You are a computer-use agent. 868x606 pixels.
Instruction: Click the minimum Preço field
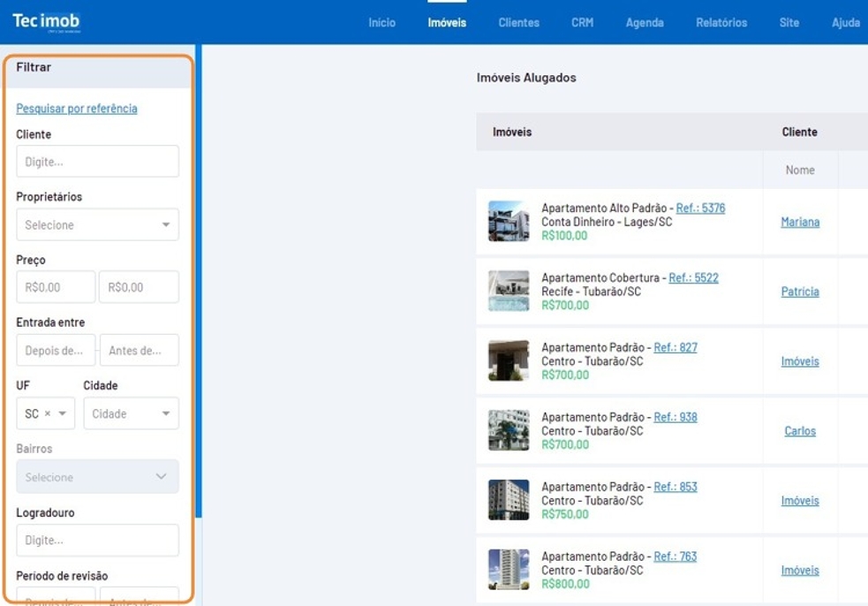pos(56,287)
